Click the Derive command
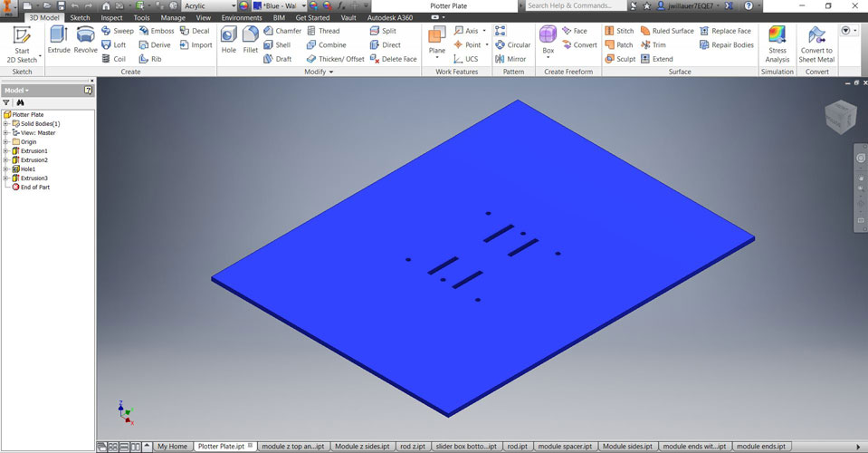868x453 pixels. 155,45
